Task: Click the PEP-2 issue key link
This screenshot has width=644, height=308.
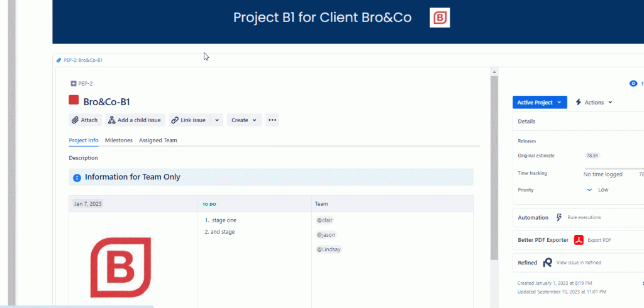Action: tap(86, 84)
